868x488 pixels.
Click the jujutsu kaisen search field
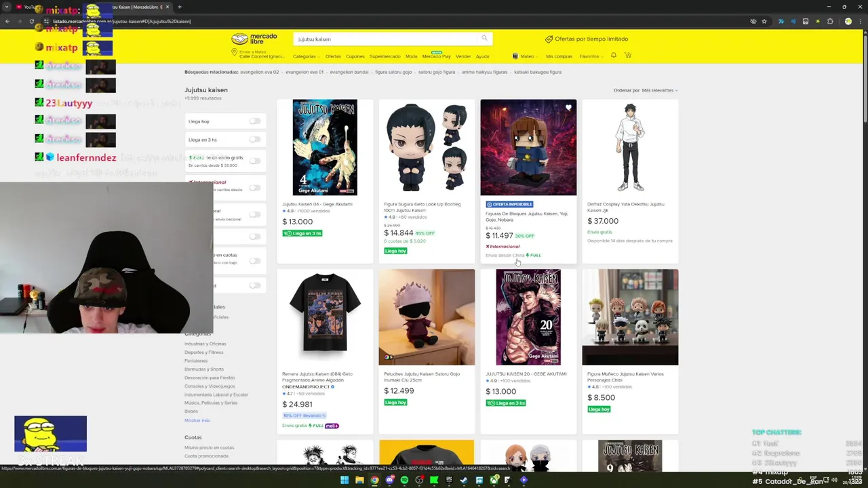[x=387, y=39]
